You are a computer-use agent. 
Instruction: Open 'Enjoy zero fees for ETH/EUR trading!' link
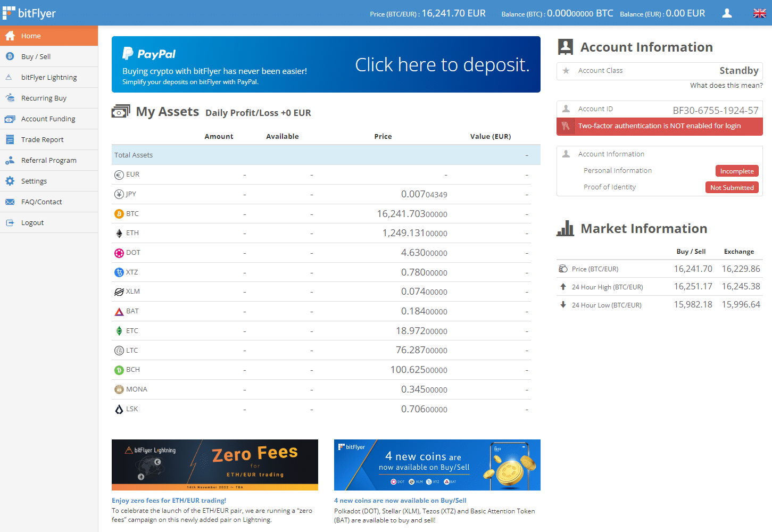[x=169, y=501]
